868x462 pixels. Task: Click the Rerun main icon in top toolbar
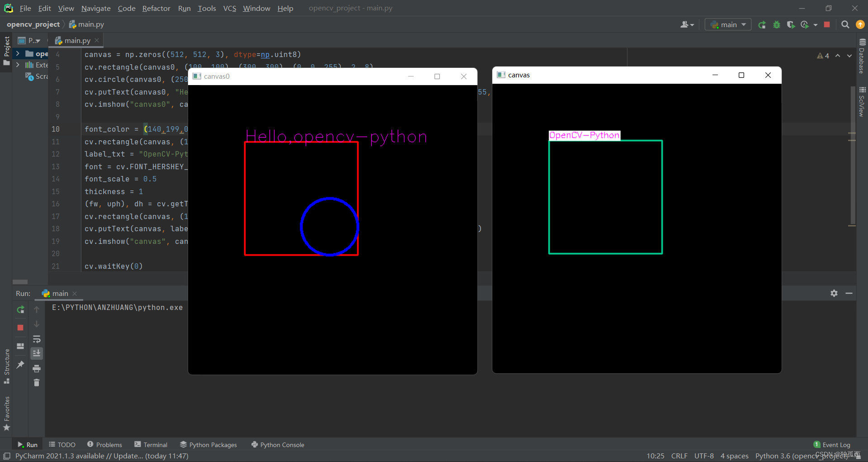762,24
